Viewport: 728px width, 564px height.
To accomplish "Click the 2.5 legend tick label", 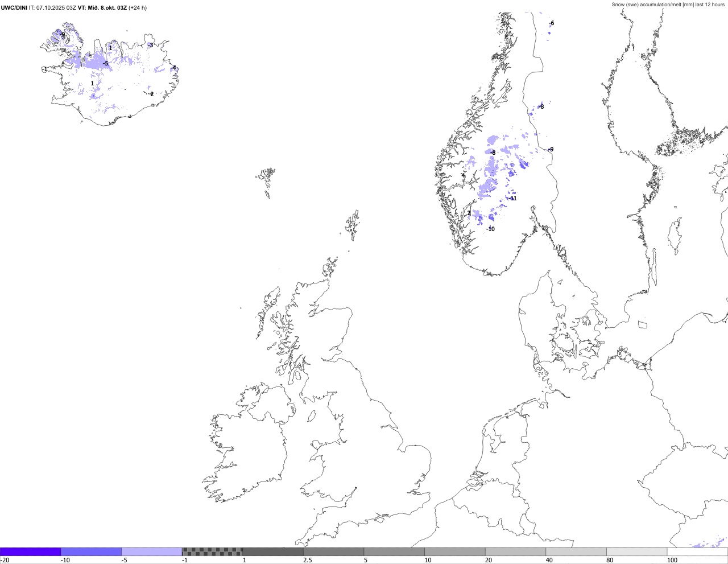I will coord(308,560).
